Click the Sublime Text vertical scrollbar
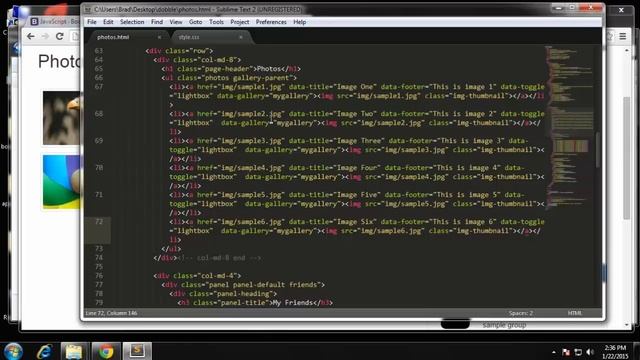Image resolution: width=640 pixels, height=360 pixels. pyautogui.click(x=598, y=149)
